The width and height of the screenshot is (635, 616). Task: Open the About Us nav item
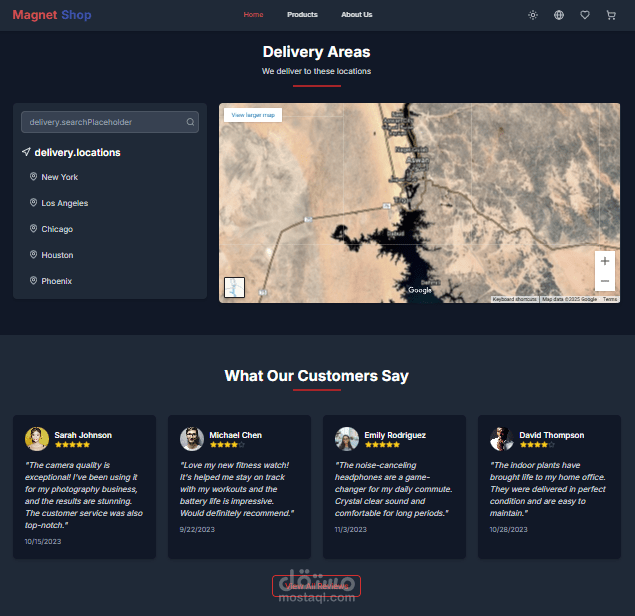356,15
